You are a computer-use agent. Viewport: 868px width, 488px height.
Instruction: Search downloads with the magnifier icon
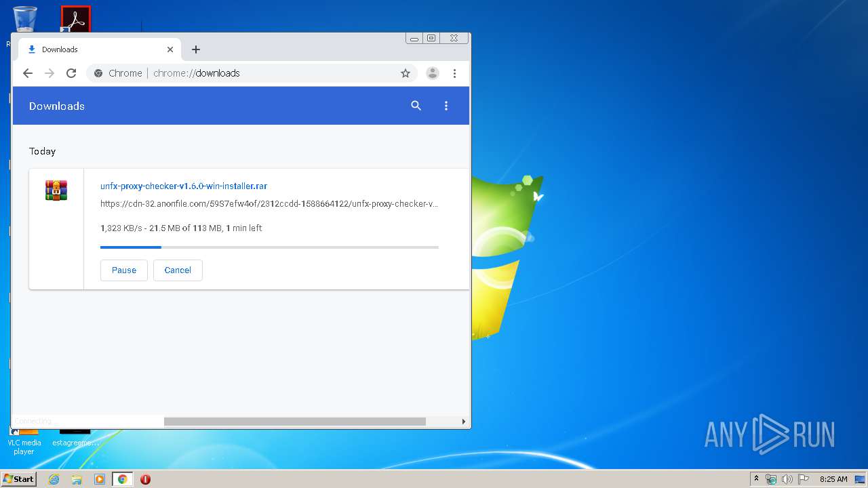(x=416, y=106)
